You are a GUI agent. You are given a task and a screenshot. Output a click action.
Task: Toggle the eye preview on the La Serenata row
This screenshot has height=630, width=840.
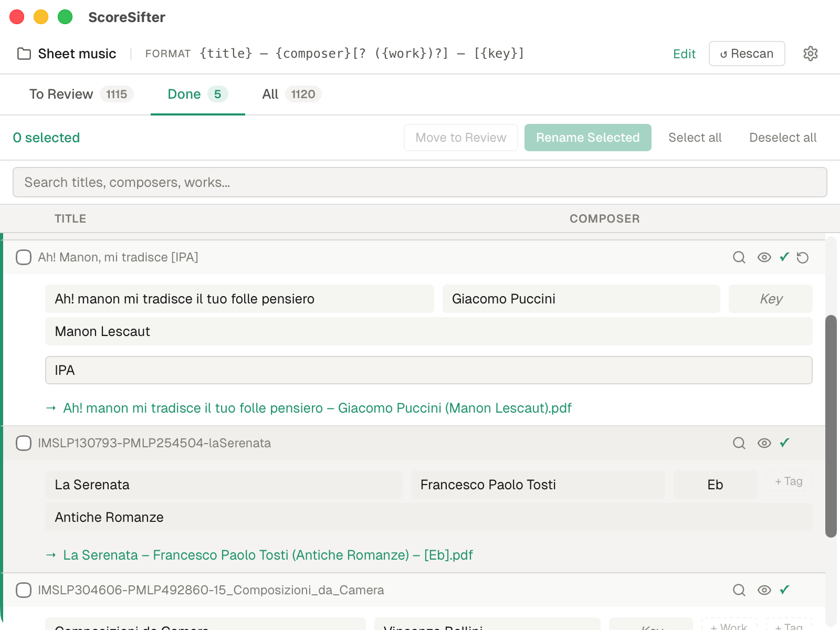764,443
